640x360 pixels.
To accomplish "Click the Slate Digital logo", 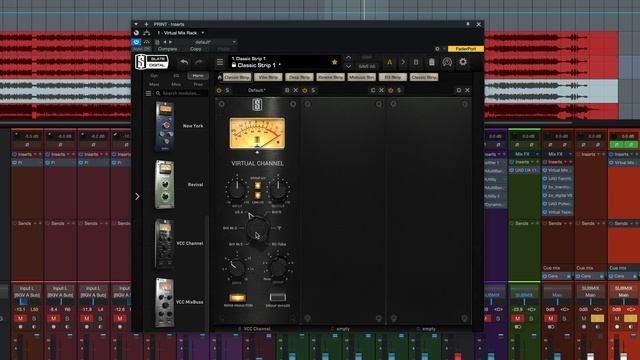I will click(x=152, y=62).
